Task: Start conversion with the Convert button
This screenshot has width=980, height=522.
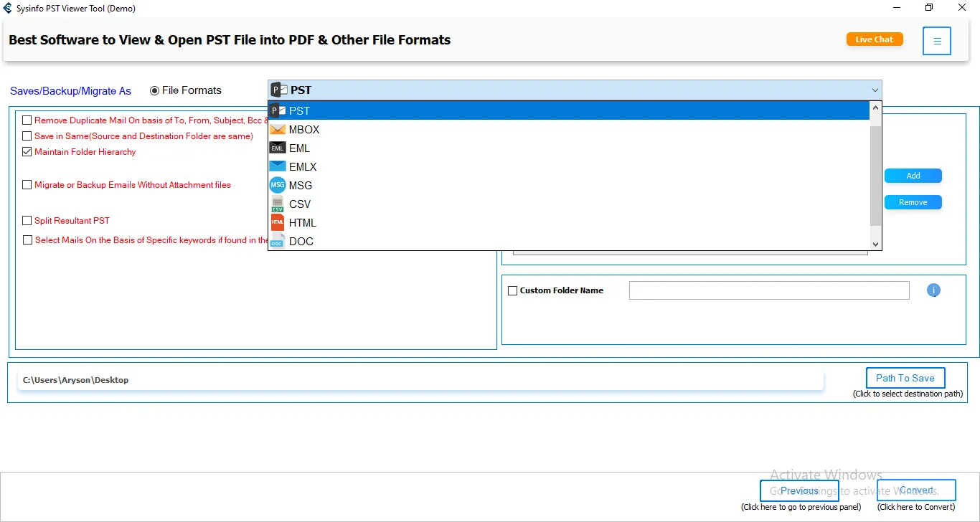Action: tap(916, 490)
